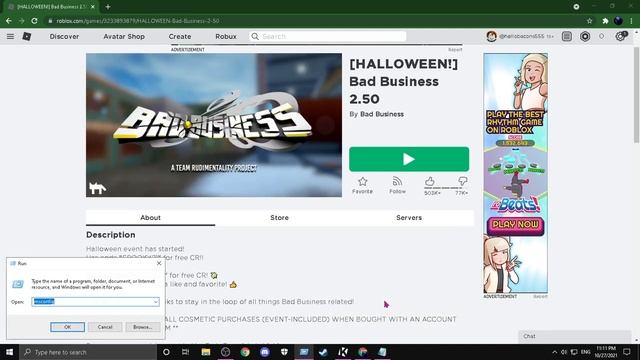Open the Avatar Shop page
The image size is (640, 360).
click(124, 36)
